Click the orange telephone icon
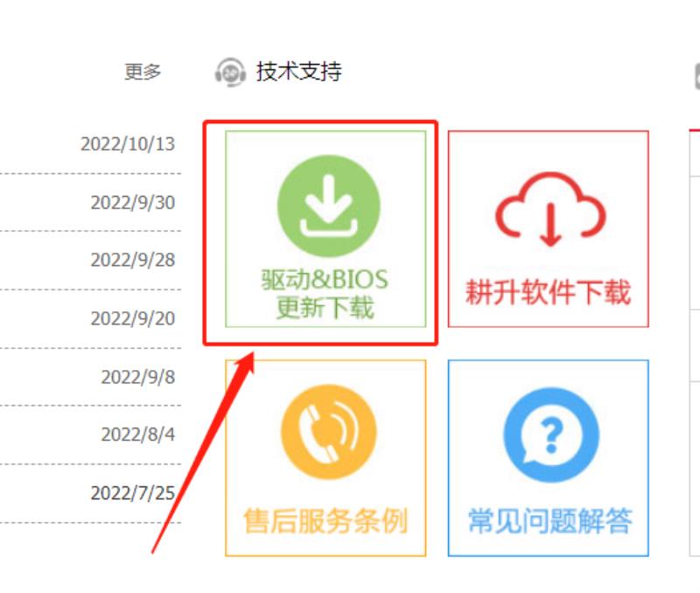The image size is (700, 593). pyautogui.click(x=329, y=432)
